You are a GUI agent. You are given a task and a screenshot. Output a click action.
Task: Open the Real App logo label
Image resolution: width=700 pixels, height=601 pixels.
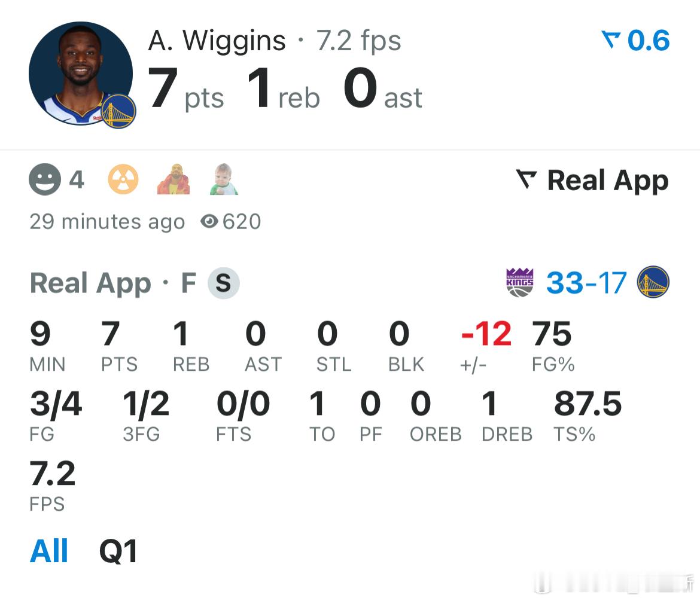(592, 181)
